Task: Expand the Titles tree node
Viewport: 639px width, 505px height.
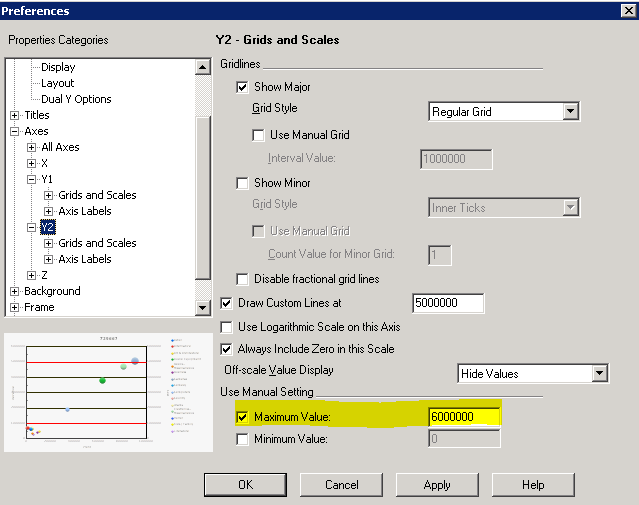Action: point(15,115)
